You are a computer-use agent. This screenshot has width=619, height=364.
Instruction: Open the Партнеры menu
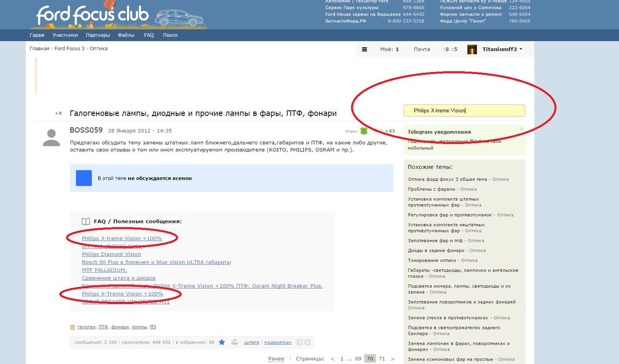pos(98,35)
